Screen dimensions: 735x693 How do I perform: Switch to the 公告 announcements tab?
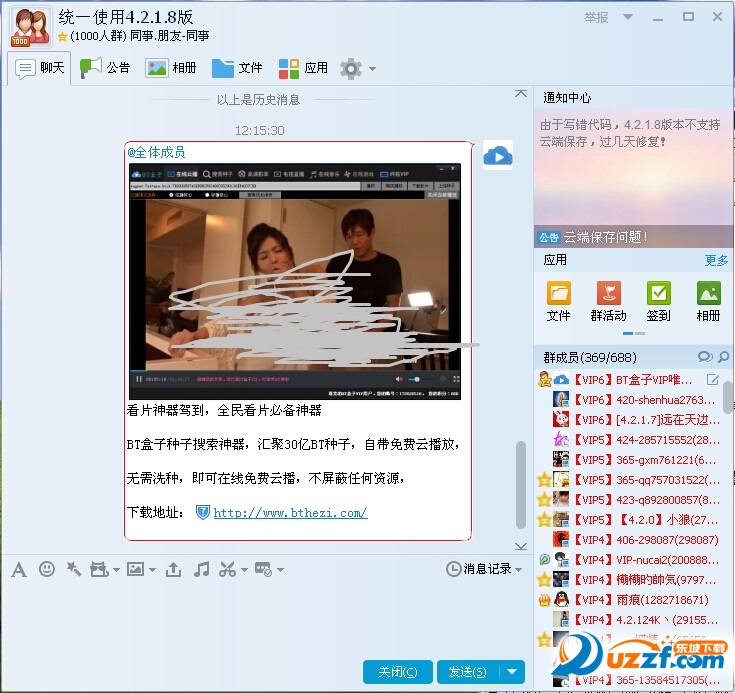coord(105,68)
